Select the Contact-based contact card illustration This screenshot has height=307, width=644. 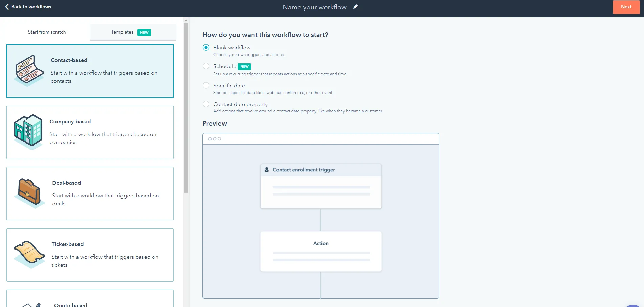click(x=29, y=70)
